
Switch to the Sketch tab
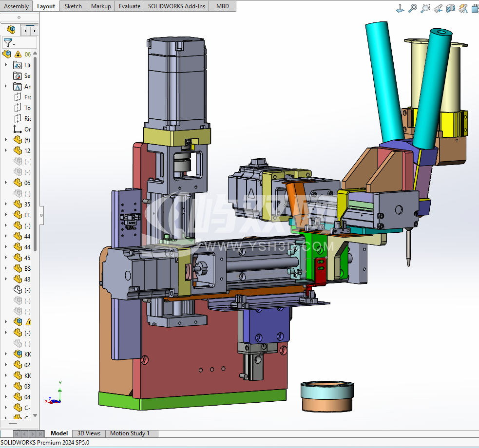pyautogui.click(x=73, y=6)
